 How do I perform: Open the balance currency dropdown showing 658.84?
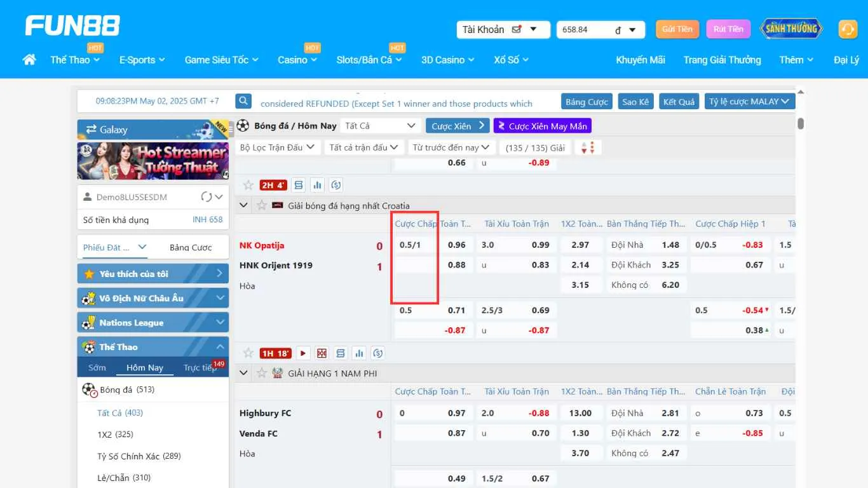point(601,29)
